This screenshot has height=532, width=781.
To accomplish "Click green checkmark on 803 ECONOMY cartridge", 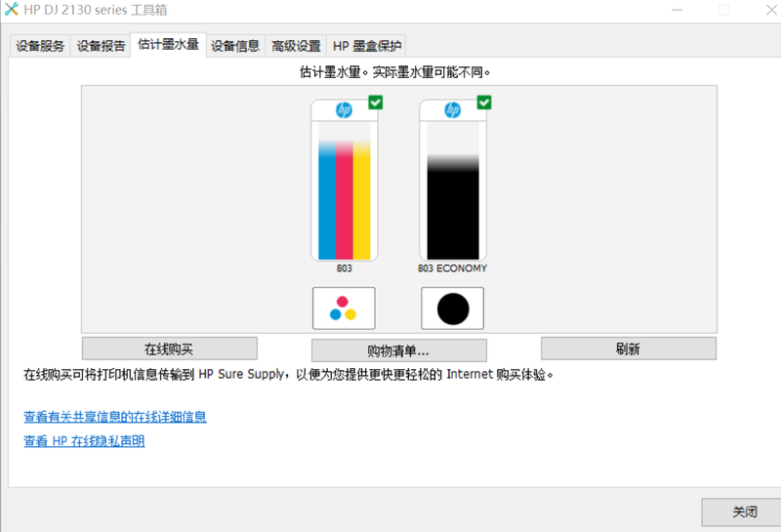I will pyautogui.click(x=484, y=102).
